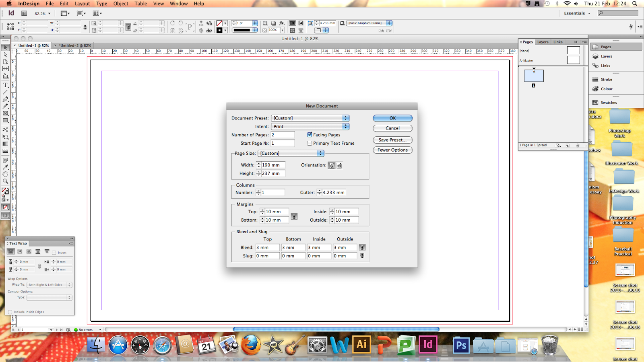The width and height of the screenshot is (644, 362).
Task: Click the Fewer Options button
Action: point(392,150)
